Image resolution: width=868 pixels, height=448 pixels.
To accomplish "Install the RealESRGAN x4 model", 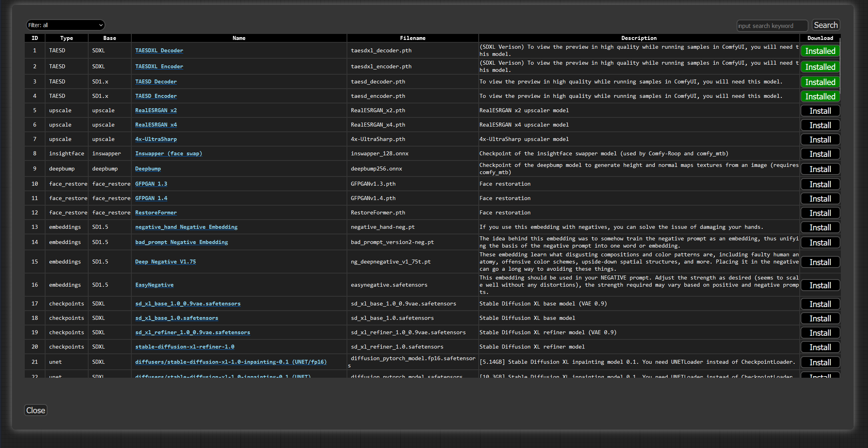I will [820, 125].
